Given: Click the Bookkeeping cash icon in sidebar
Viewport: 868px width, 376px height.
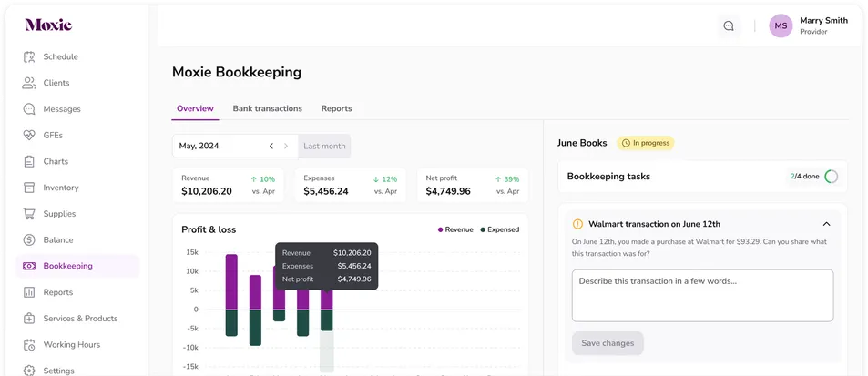Looking at the screenshot, I should click(29, 266).
